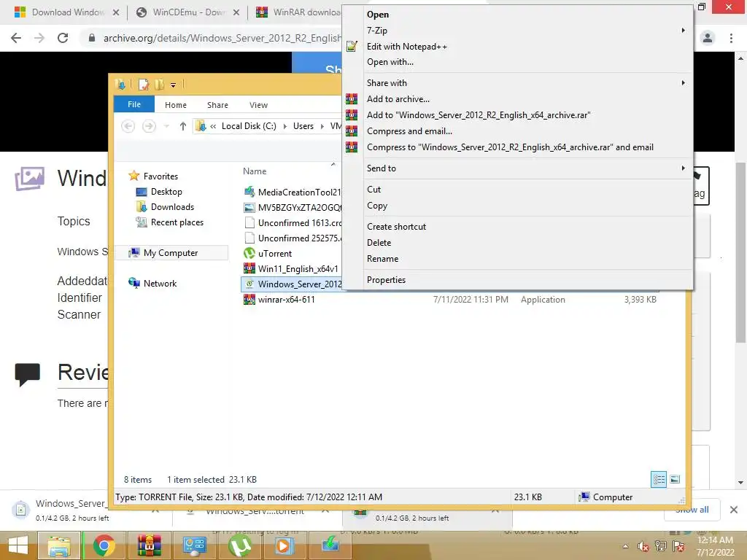Image resolution: width=747 pixels, height=560 pixels.
Task: Click Chrome browser back button
Action: (16, 38)
